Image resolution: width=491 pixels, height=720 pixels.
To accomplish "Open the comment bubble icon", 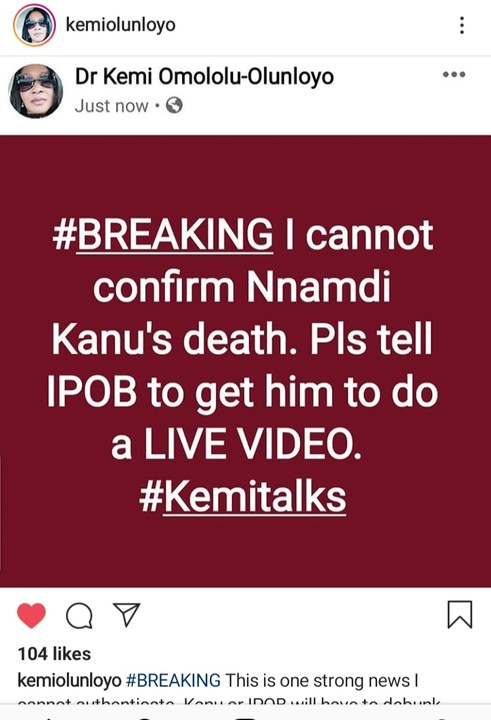I will (79, 615).
